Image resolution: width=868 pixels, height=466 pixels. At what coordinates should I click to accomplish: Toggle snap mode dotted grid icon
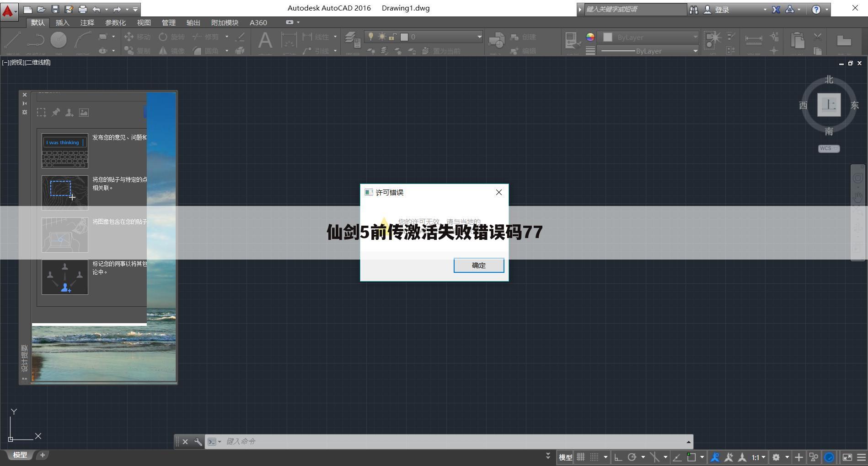[x=594, y=457]
